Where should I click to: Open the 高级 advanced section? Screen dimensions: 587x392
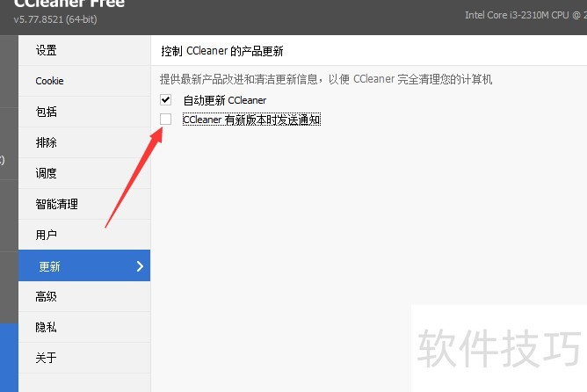point(84,296)
